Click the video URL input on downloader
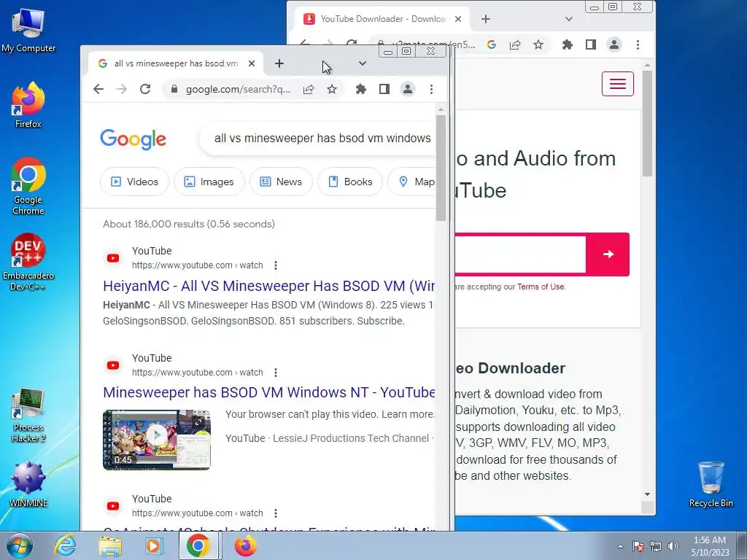The height and width of the screenshot is (560, 747). click(520, 254)
